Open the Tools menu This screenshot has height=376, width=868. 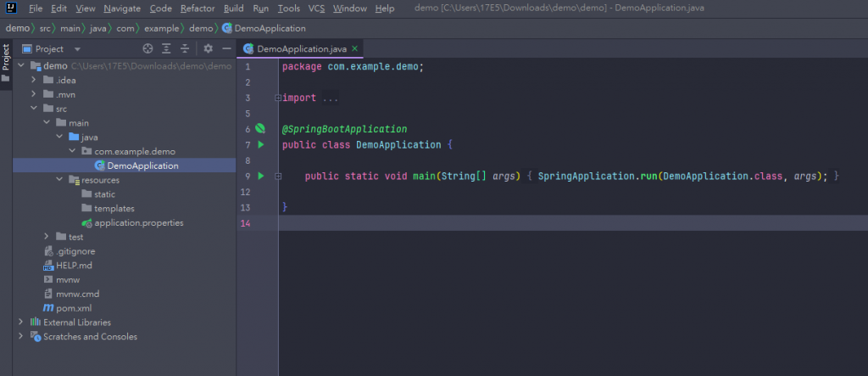coord(289,8)
